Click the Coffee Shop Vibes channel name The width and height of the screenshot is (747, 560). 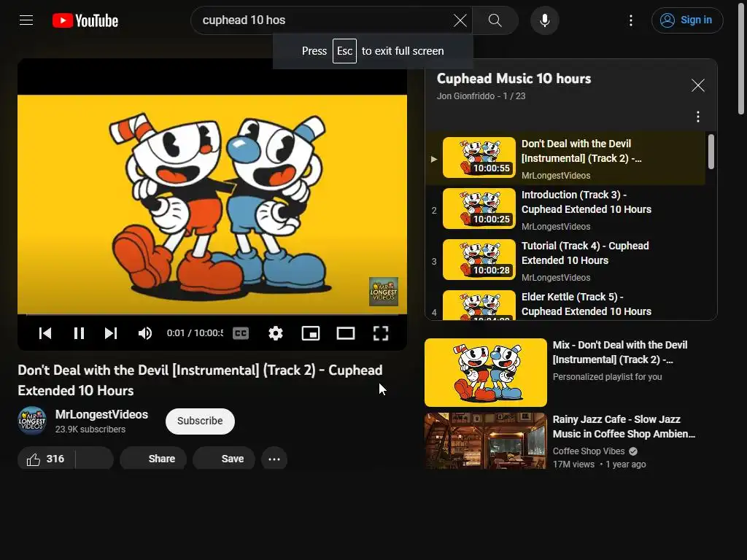tap(589, 451)
